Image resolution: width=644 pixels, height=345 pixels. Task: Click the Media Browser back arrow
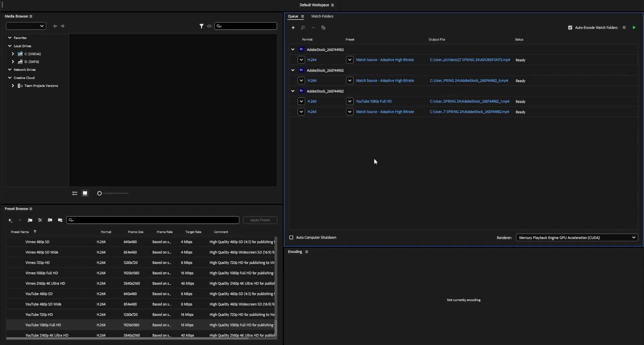pyautogui.click(x=55, y=26)
